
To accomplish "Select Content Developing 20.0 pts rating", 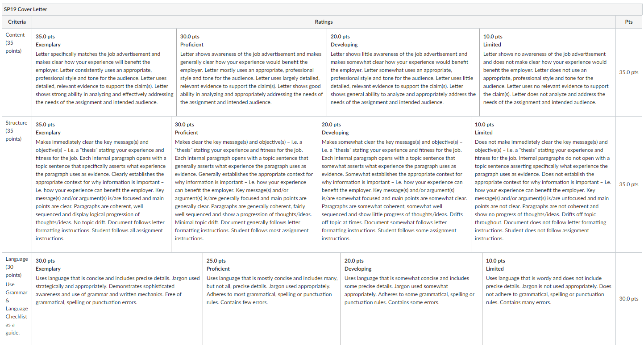I will [x=403, y=72].
